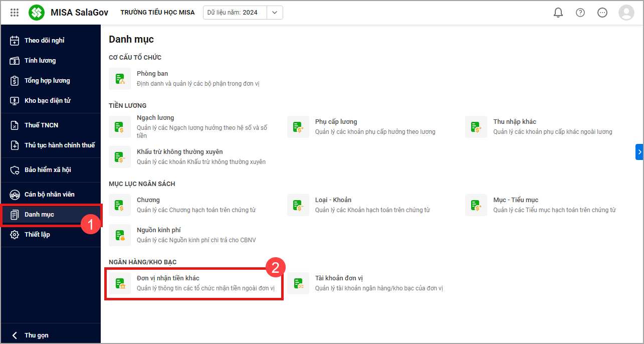Click the Tài khoản đơn vị icon
The height and width of the screenshot is (344, 644).
coord(298,283)
